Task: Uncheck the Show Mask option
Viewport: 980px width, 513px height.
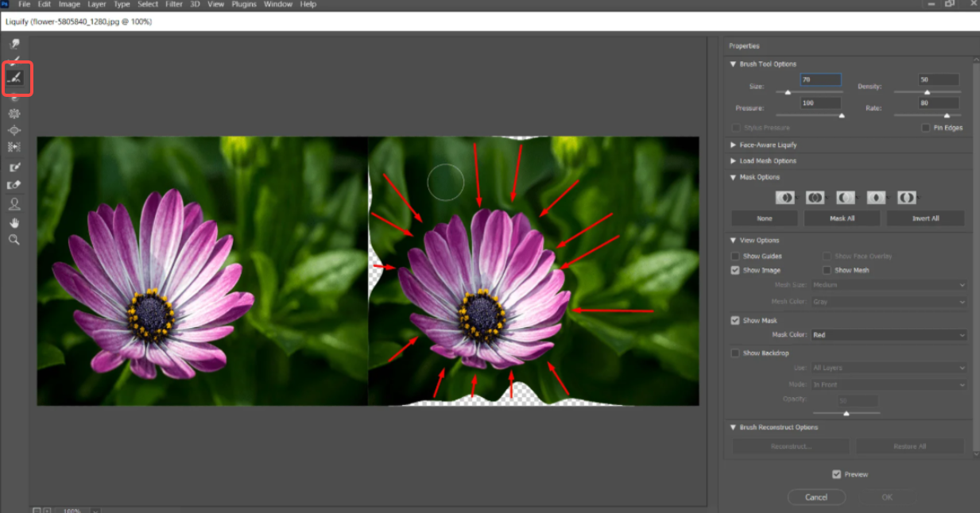Action: pos(735,321)
